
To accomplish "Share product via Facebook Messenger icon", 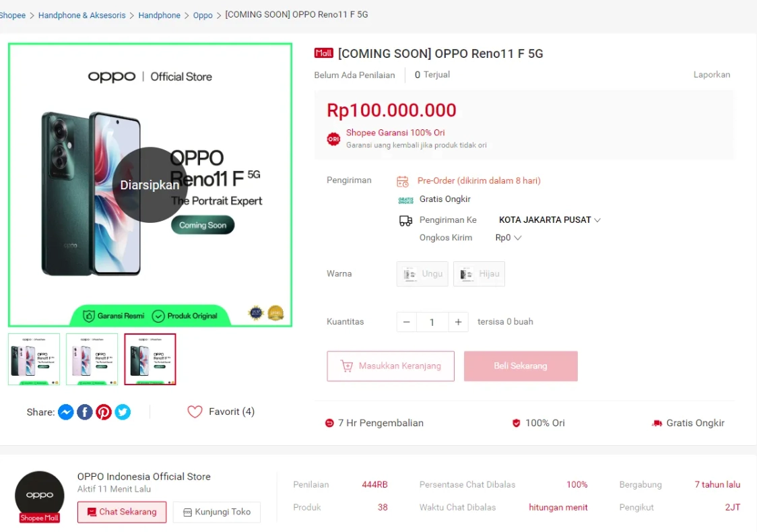I will (65, 412).
